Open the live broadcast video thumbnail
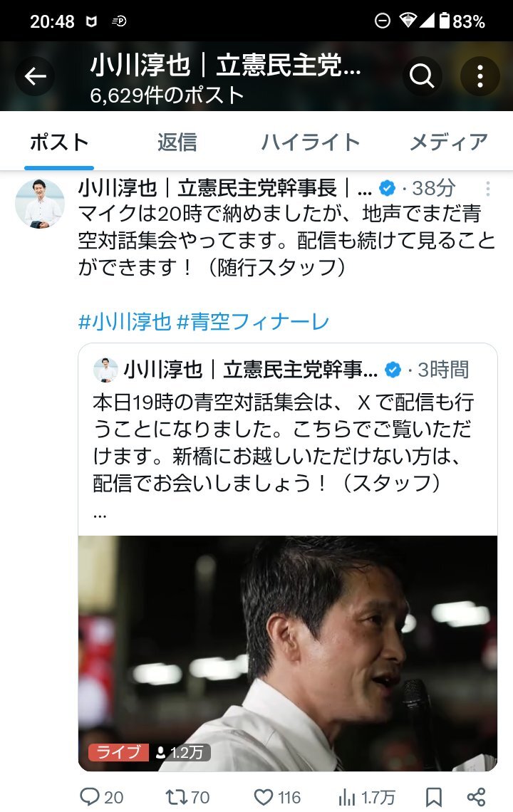 [x=288, y=653]
